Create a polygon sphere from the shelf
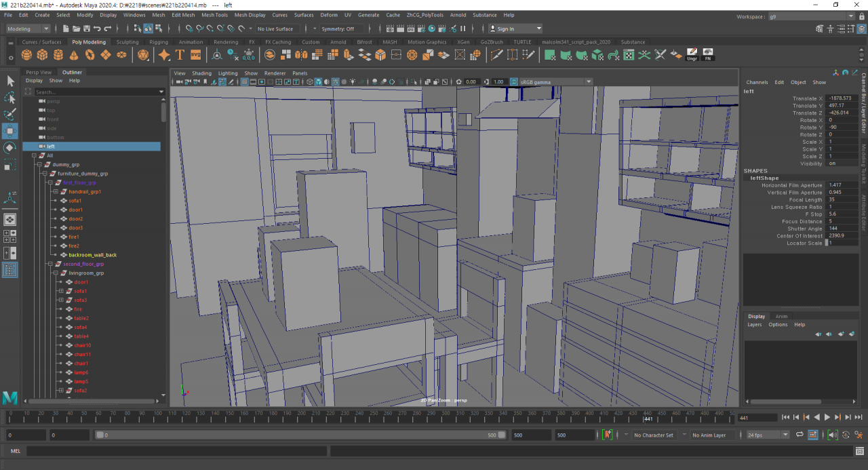 [28, 55]
